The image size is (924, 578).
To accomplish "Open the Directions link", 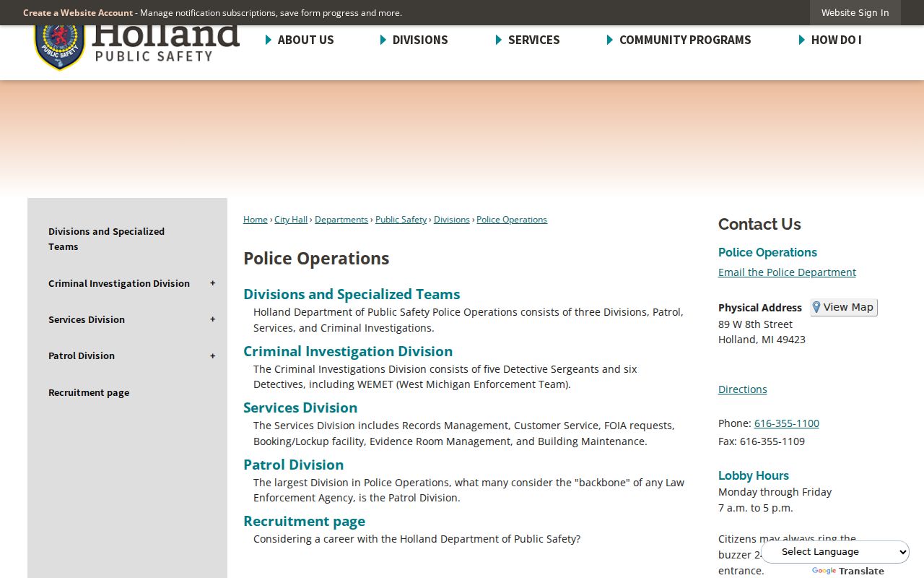I will point(743,389).
